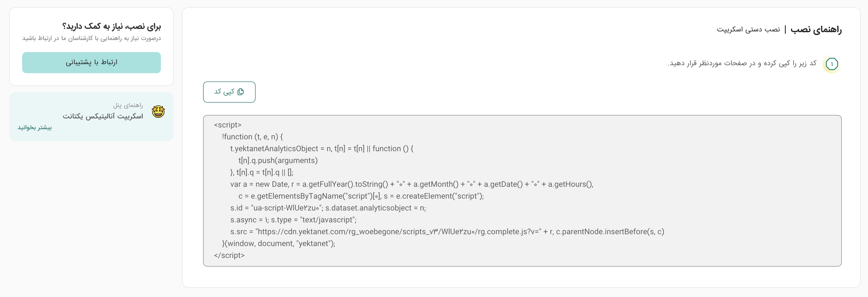Open the بیشتر بخوانید link
The height and width of the screenshot is (297, 868).
[x=35, y=128]
